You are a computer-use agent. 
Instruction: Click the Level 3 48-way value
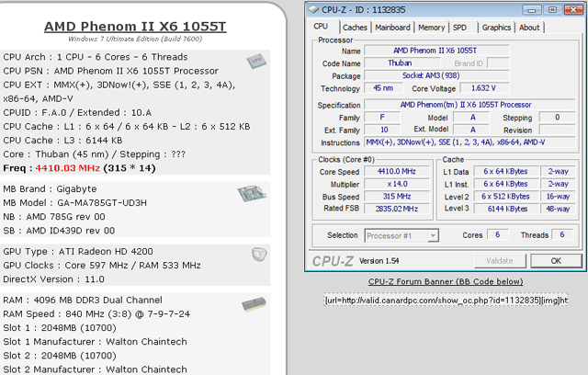coord(558,209)
